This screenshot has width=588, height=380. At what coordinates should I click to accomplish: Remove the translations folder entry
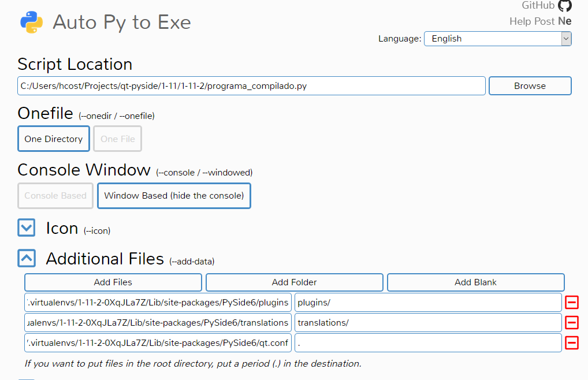pyautogui.click(x=572, y=323)
